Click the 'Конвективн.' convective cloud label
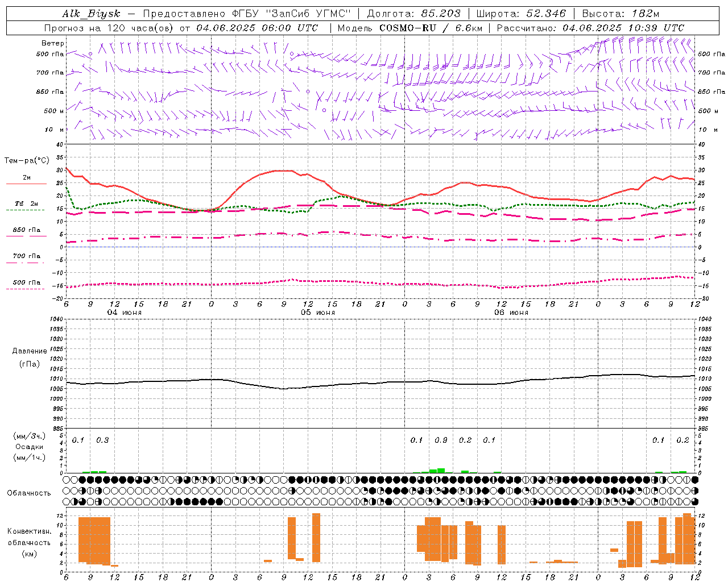The image size is (728, 582). [30, 531]
